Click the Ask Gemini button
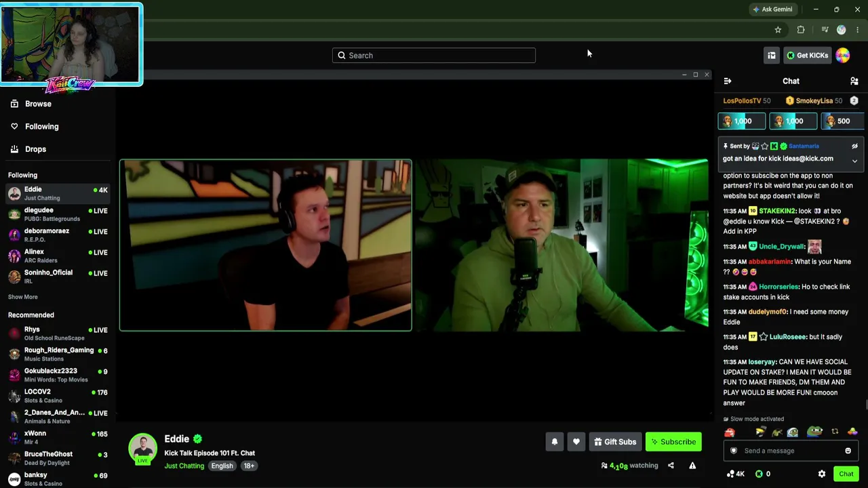This screenshot has width=868, height=488. tap(772, 9)
